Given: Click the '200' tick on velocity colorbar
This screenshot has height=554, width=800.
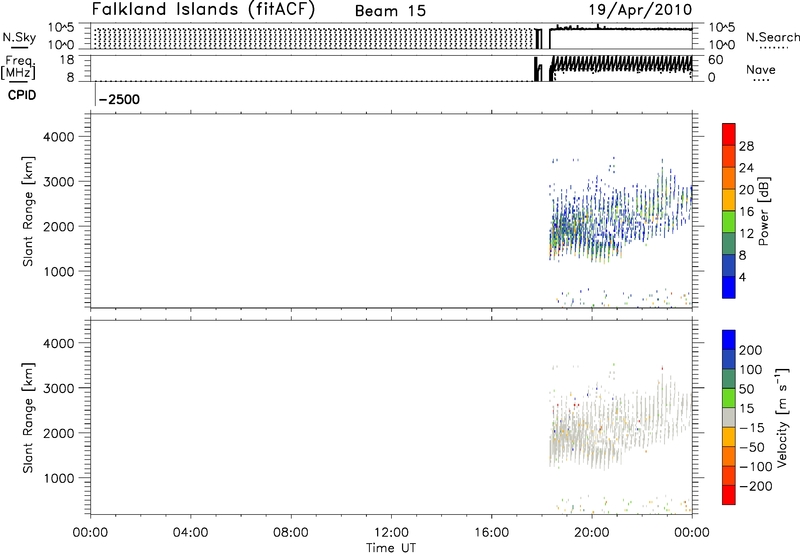Looking at the screenshot, I should point(751,350).
